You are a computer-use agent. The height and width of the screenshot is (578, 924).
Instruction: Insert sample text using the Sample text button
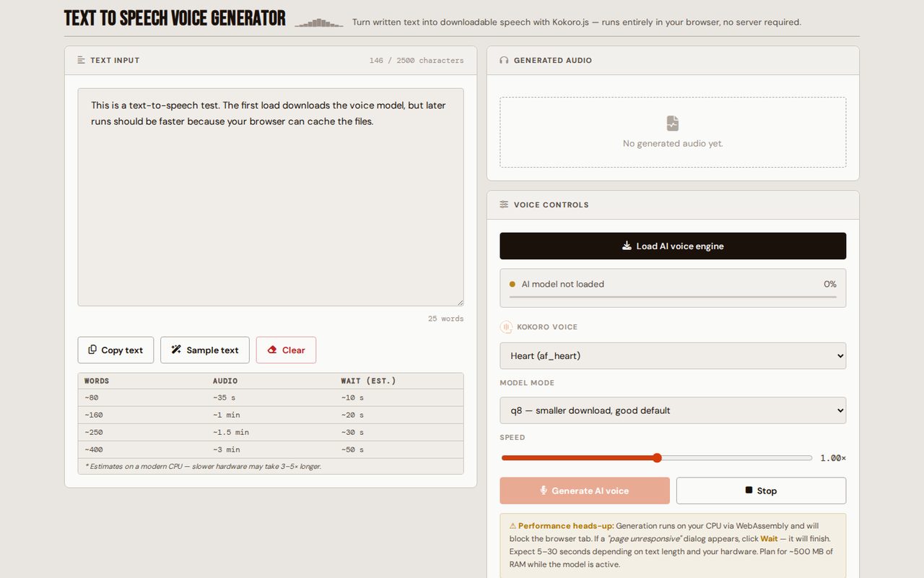205,350
